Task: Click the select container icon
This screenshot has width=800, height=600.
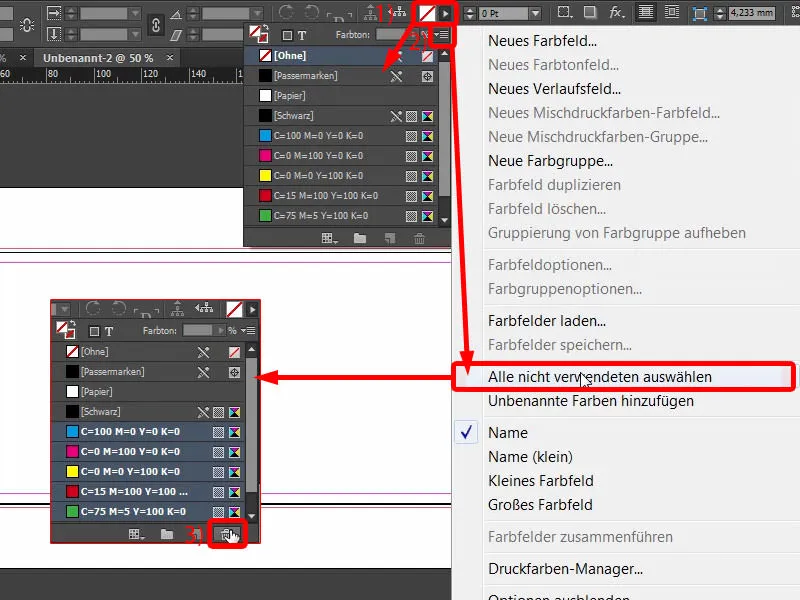Action: click(370, 13)
